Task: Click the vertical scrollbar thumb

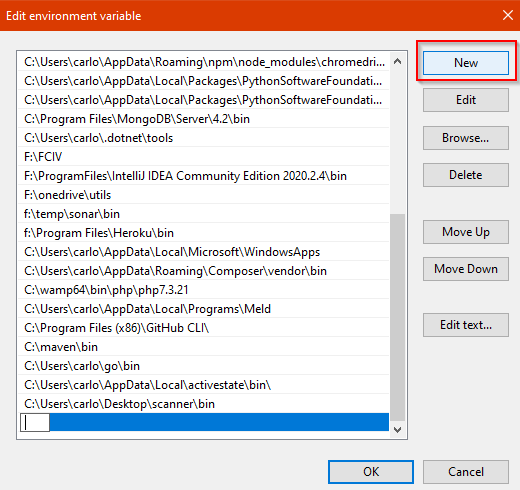Action: tap(397, 318)
